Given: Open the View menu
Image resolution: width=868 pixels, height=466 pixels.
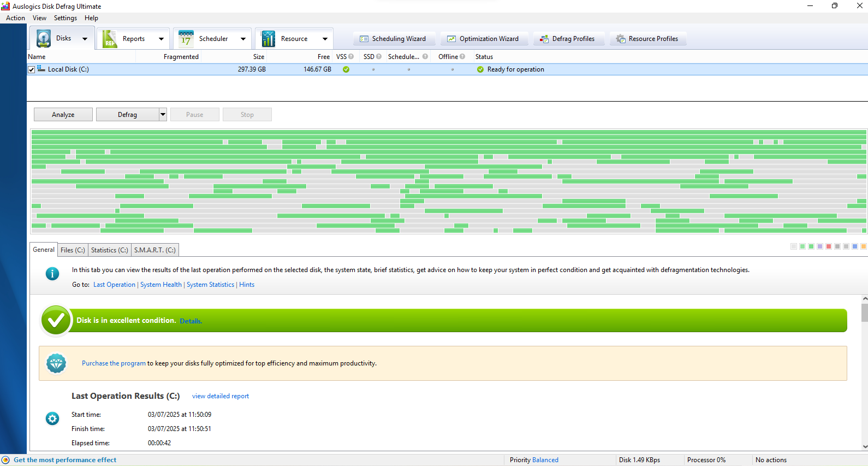Looking at the screenshot, I should click(39, 18).
